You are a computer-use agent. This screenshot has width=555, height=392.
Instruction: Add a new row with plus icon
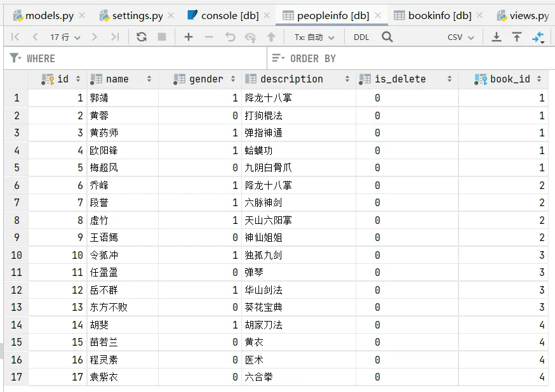(x=189, y=37)
